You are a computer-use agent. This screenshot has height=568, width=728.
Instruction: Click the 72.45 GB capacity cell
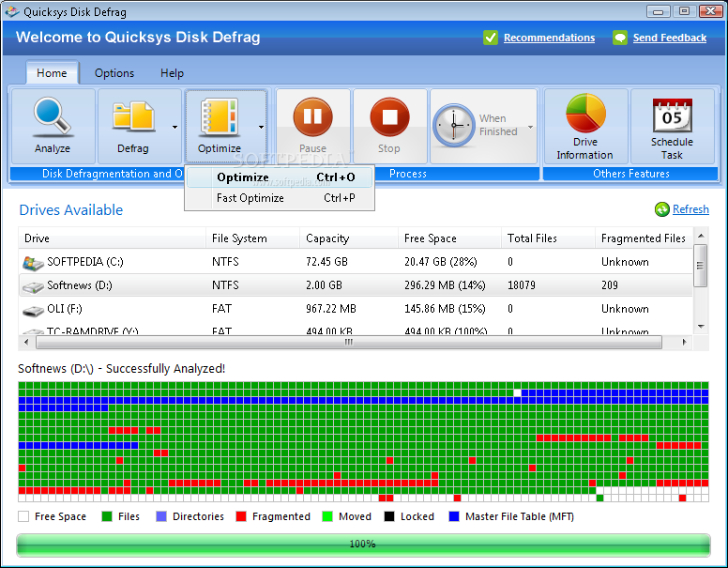(x=326, y=262)
